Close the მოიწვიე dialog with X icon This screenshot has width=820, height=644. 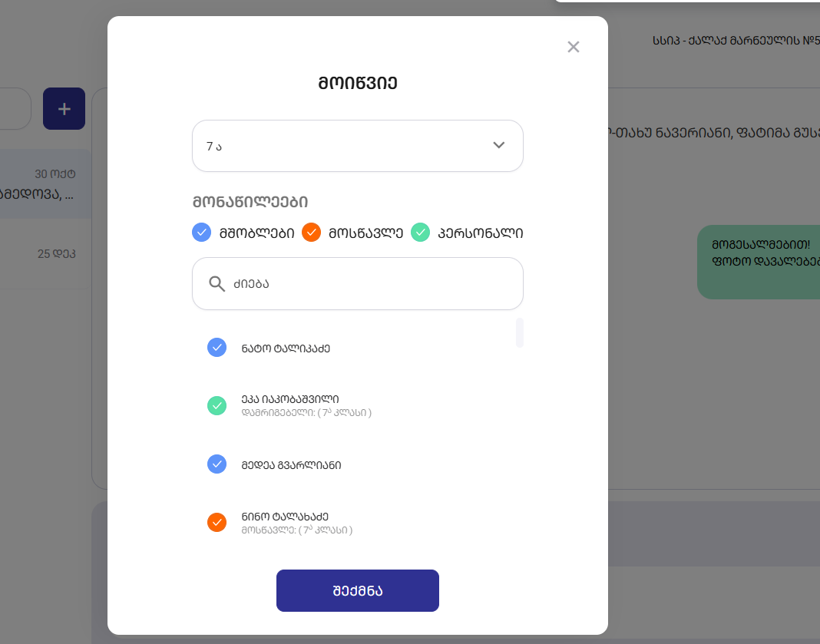(x=573, y=47)
